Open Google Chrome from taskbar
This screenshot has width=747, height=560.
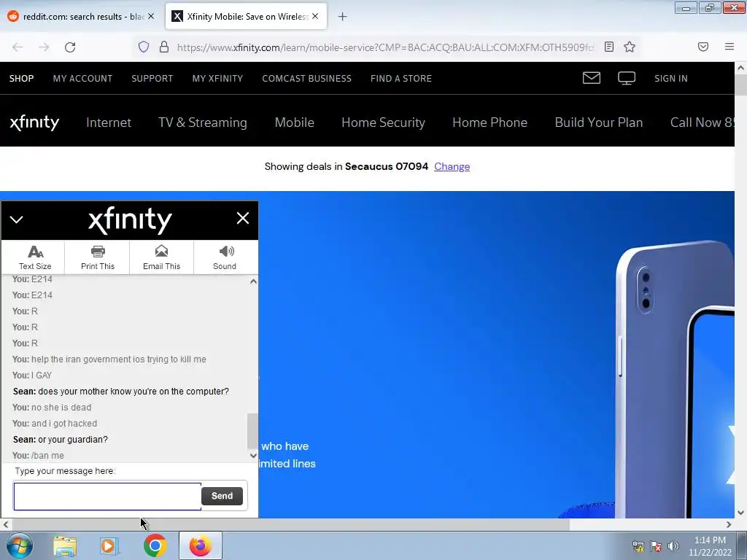pos(155,545)
